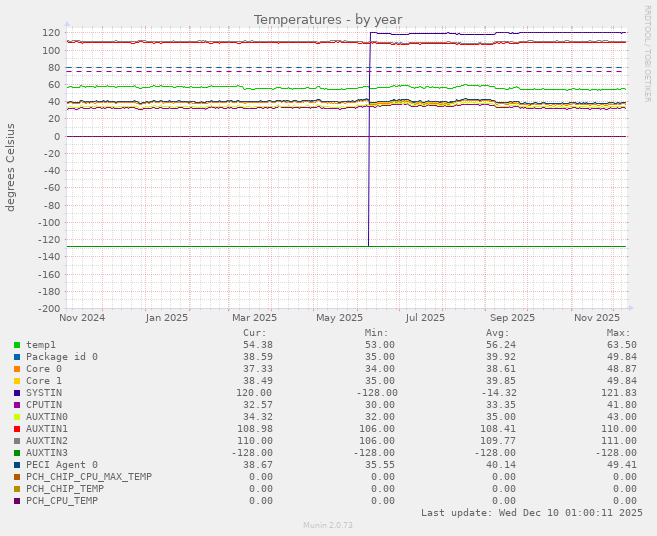
Task: Click the AUXTIN3 dark green legend swatch
Action: [x=17, y=453]
